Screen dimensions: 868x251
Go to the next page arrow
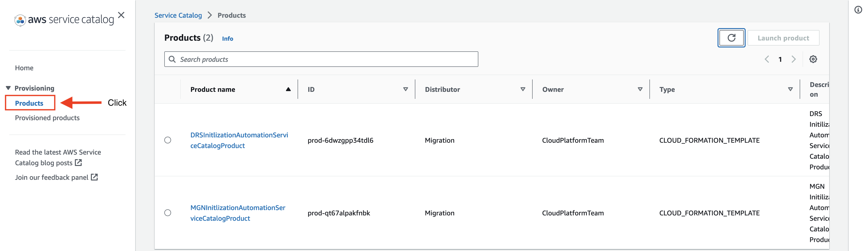click(794, 59)
